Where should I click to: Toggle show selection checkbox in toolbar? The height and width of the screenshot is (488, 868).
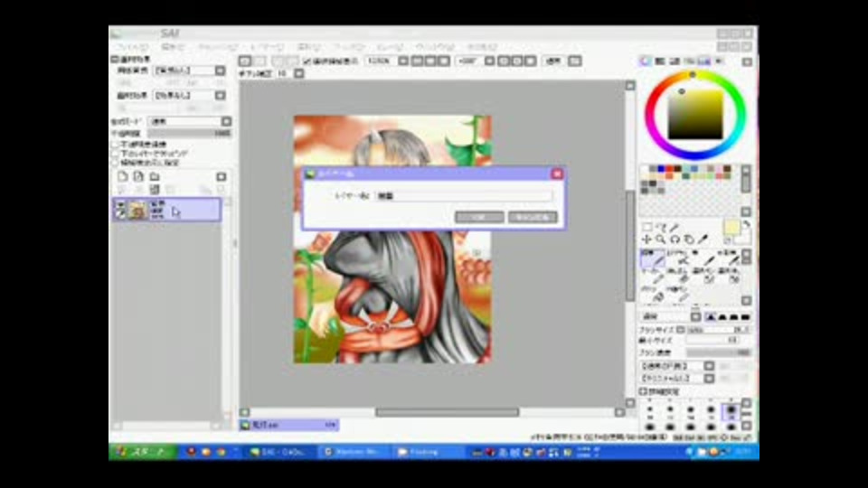click(307, 61)
